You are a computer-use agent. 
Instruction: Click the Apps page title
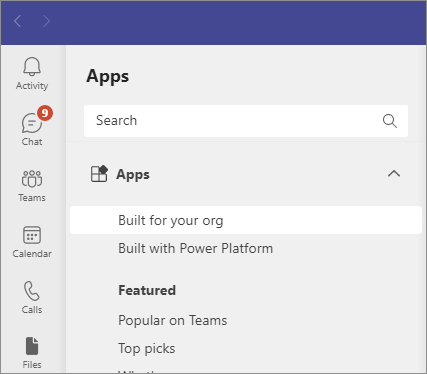pyautogui.click(x=108, y=77)
